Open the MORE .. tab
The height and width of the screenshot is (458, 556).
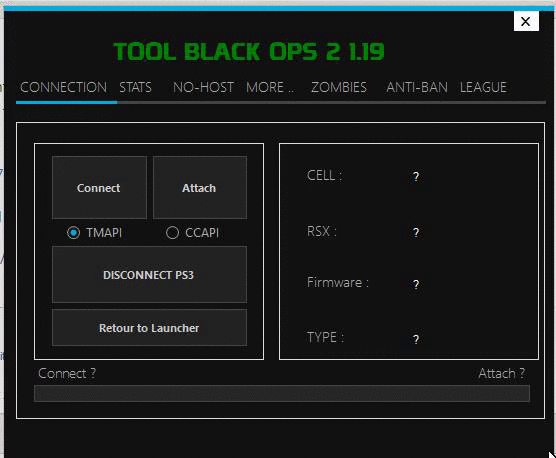(270, 87)
